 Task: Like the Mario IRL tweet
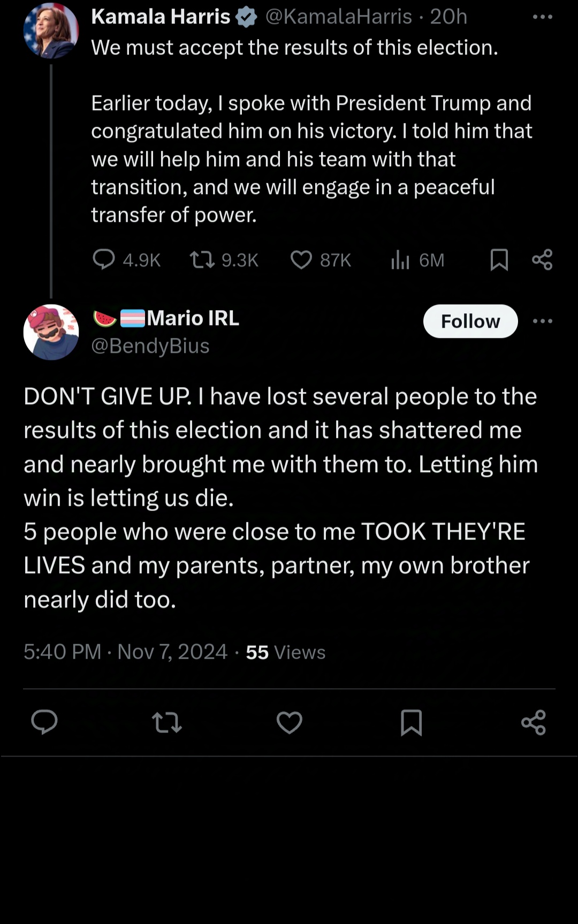290,722
